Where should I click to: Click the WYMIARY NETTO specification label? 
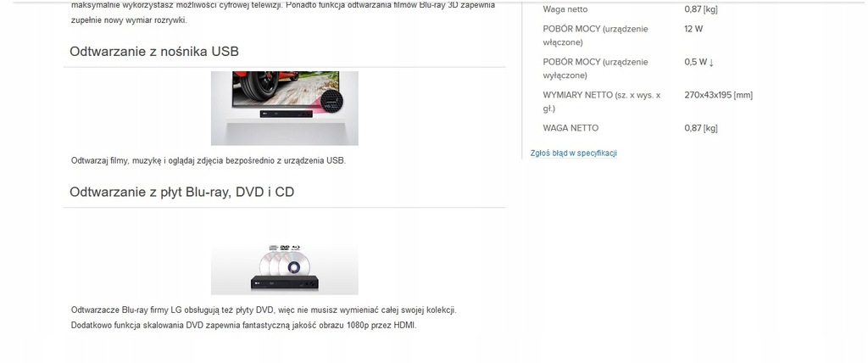(602, 102)
